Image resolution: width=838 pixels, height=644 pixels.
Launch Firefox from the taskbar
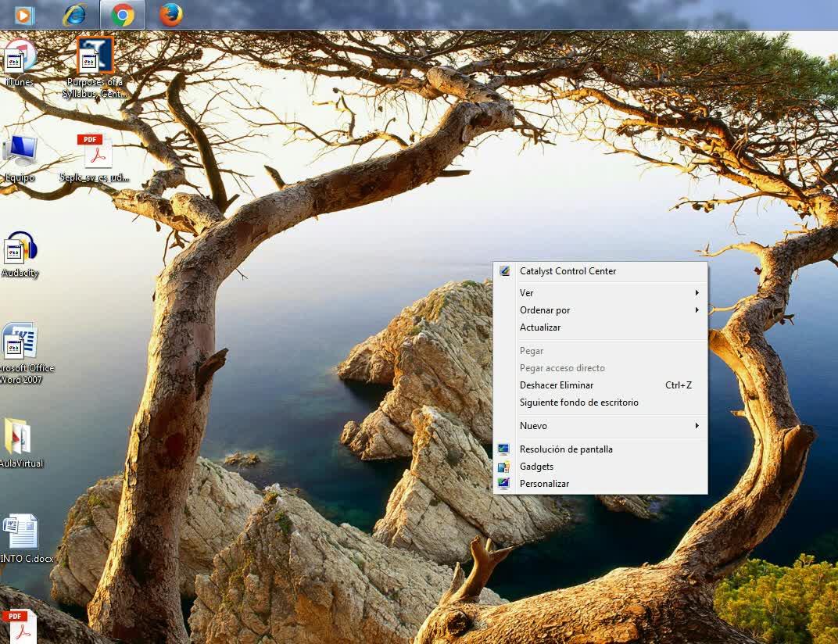point(170,14)
